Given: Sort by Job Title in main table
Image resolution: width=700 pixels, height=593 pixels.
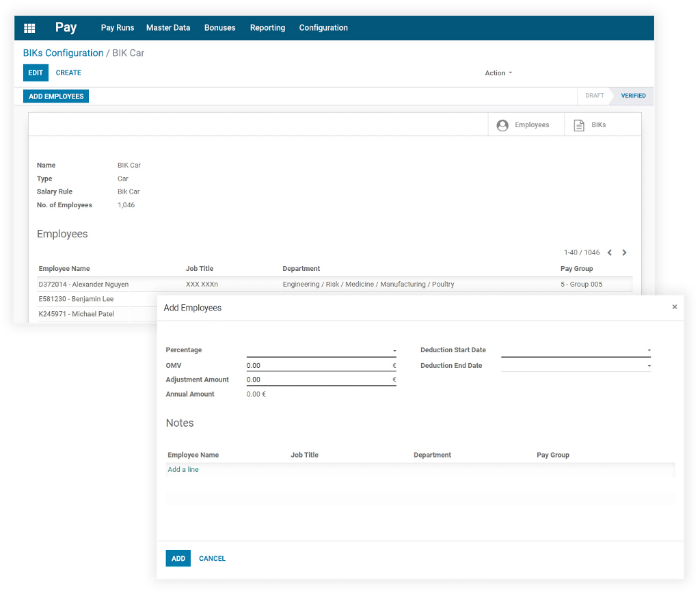Looking at the screenshot, I should coord(200,269).
